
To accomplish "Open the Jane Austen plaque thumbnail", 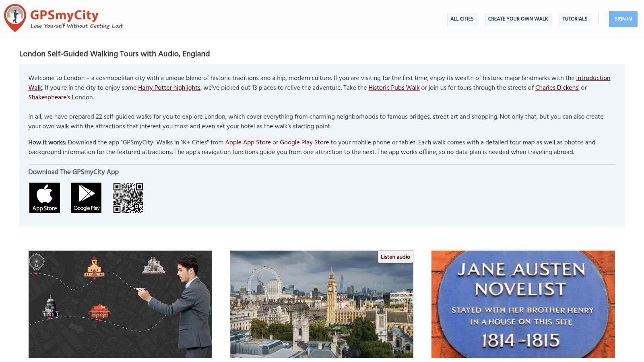I will pos(523,304).
